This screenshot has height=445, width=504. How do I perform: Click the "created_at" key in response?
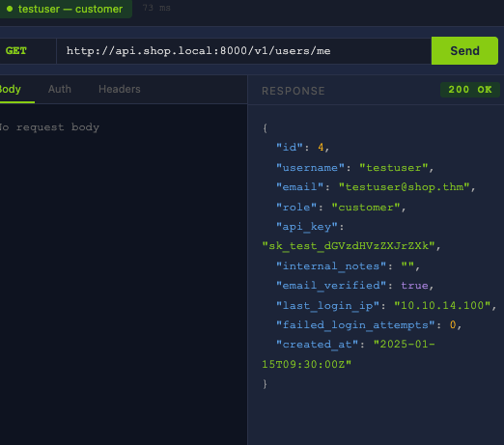tap(317, 345)
